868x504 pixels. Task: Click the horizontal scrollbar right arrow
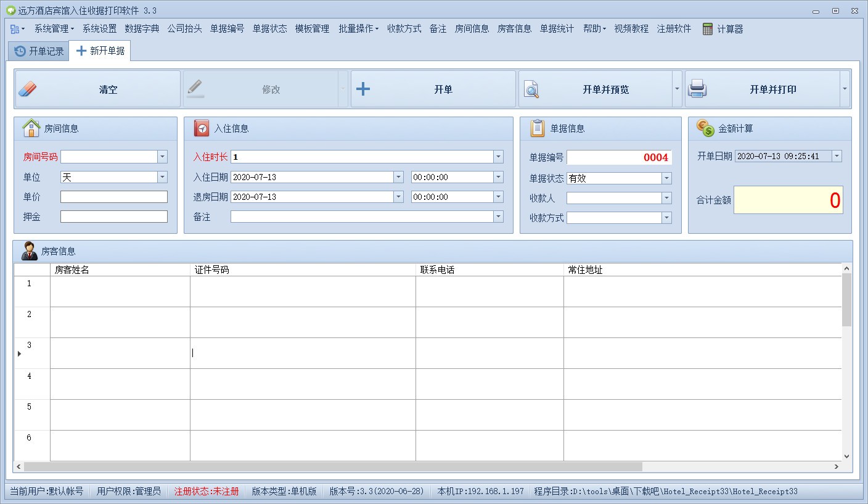point(837,466)
